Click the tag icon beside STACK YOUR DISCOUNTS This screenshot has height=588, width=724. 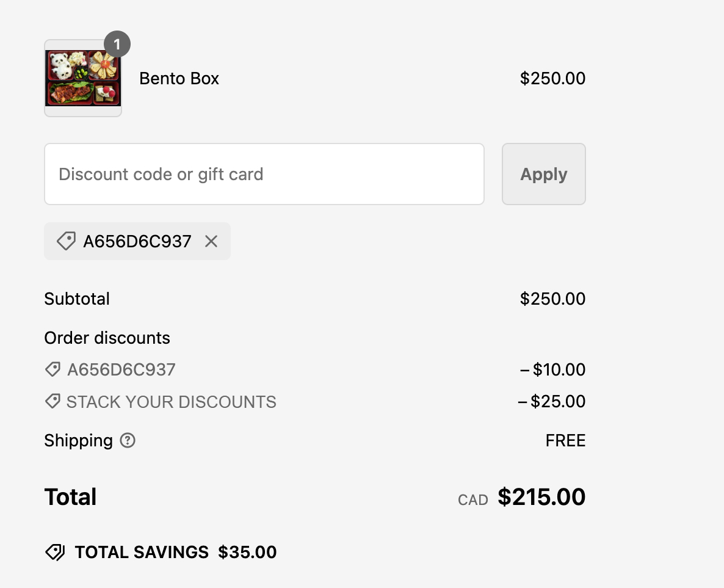click(x=52, y=401)
